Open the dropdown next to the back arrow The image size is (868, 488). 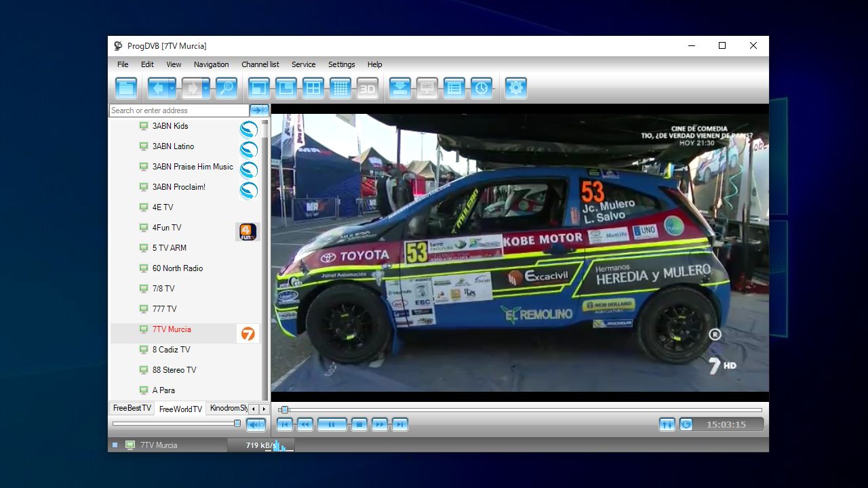pyautogui.click(x=172, y=88)
